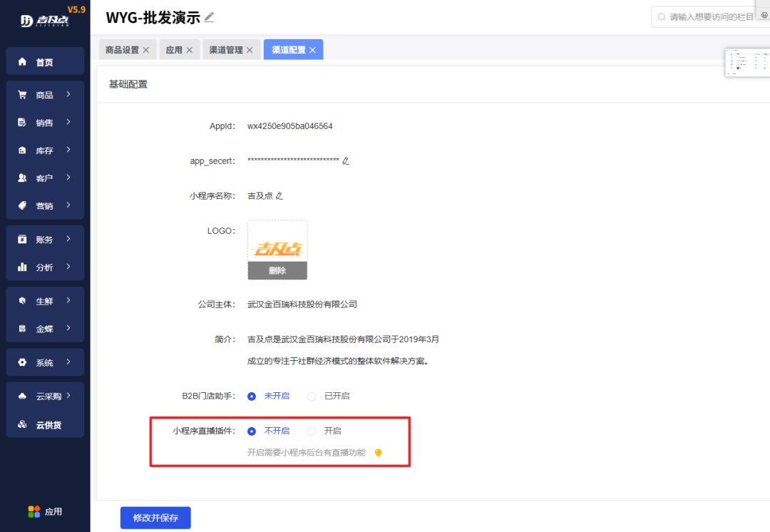This screenshot has width=770, height=532.
Task: Switch to the 渠道管理 tab
Action: [x=227, y=49]
